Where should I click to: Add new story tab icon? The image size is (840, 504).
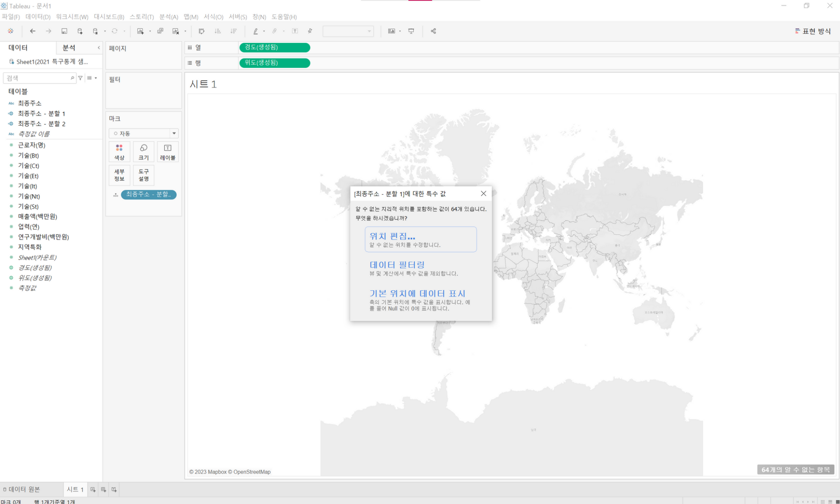coord(114,489)
